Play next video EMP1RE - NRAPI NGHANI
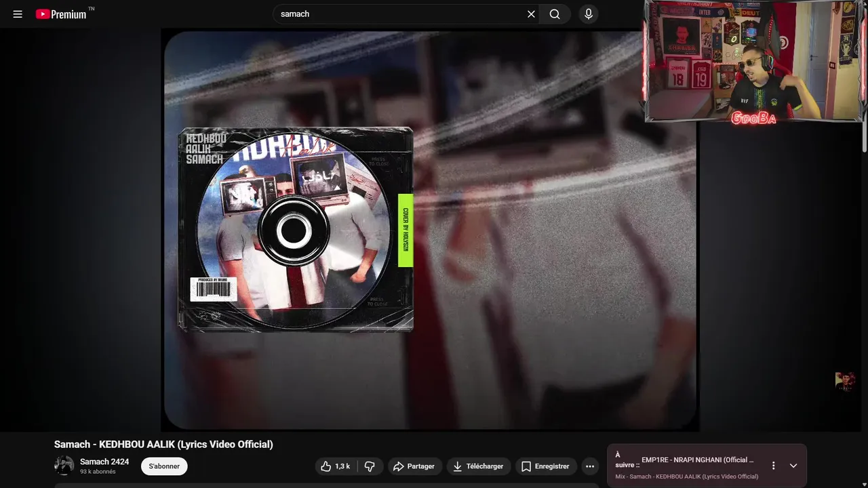 pyautogui.click(x=698, y=460)
